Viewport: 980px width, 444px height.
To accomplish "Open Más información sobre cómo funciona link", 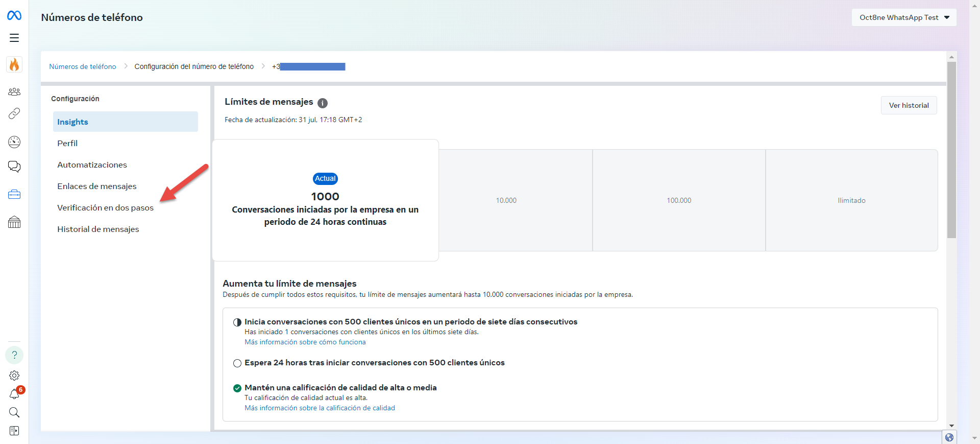I will 305,342.
